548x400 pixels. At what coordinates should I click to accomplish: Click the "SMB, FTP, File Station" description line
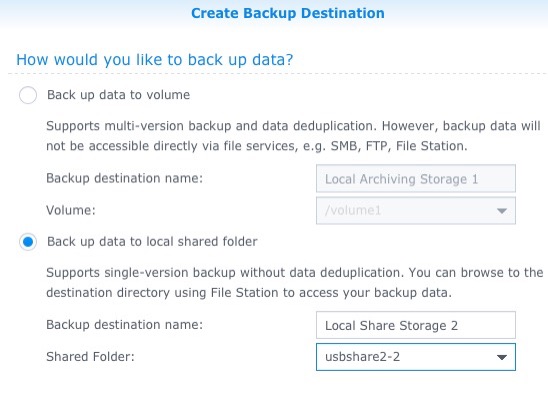click(x=257, y=146)
